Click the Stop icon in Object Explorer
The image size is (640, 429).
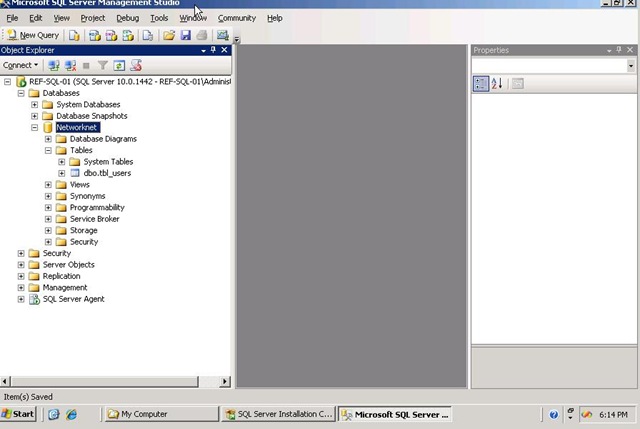click(x=86, y=65)
